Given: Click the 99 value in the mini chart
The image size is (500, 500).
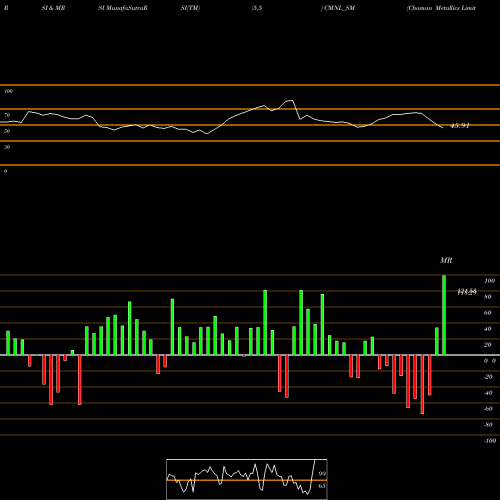Looking at the screenshot, I should point(322,474).
